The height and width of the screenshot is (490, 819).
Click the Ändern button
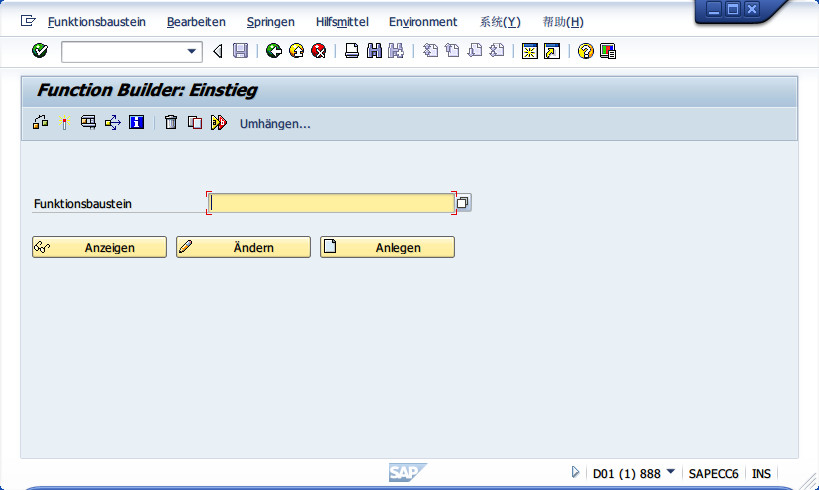pos(243,247)
